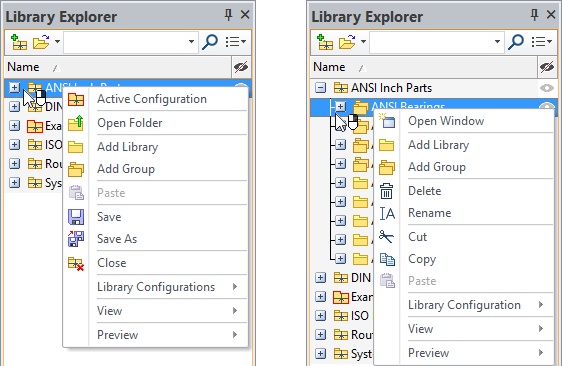Click list view options icon in left panel

(235, 42)
